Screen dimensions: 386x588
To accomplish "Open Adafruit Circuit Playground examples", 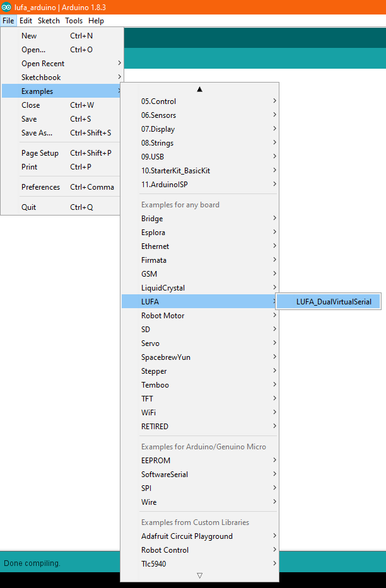I will tap(199, 536).
